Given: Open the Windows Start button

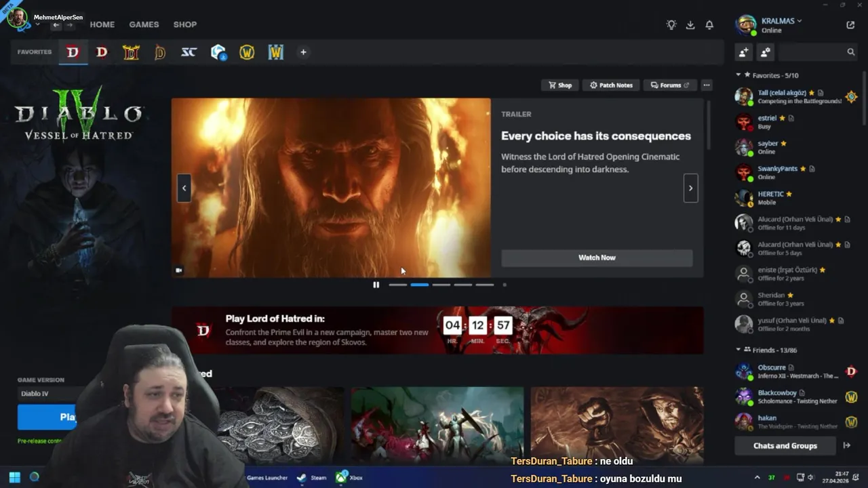Looking at the screenshot, I should [x=15, y=477].
